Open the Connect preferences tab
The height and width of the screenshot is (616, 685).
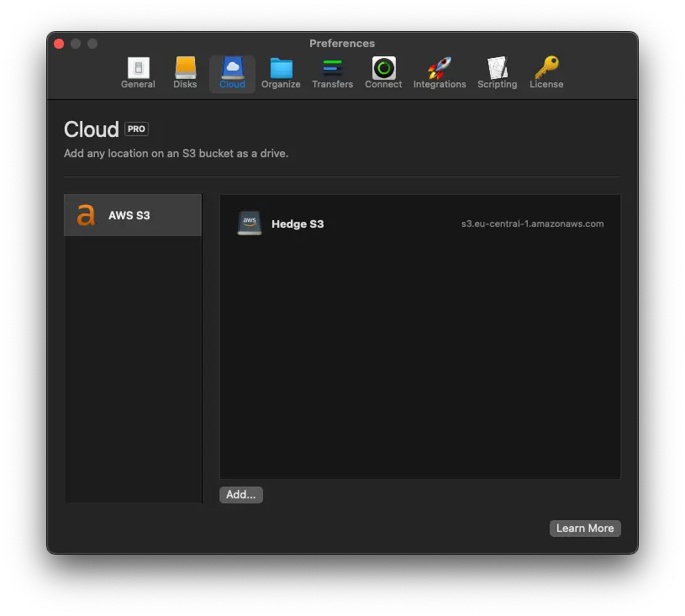click(x=383, y=73)
